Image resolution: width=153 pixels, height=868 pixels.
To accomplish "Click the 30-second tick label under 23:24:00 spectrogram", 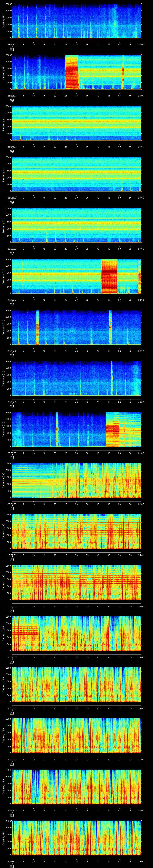I will point(77,147).
